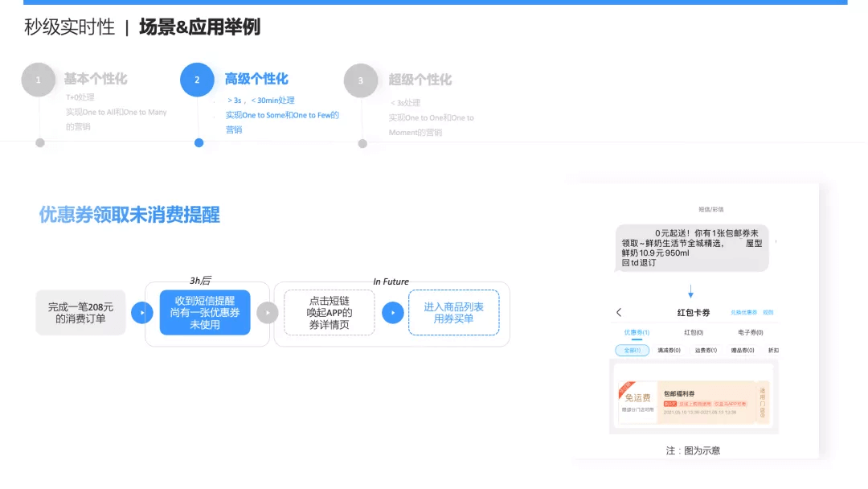Click the gray timeline dot under step 1
Viewport: 868px width, 489px height.
pyautogui.click(x=39, y=142)
